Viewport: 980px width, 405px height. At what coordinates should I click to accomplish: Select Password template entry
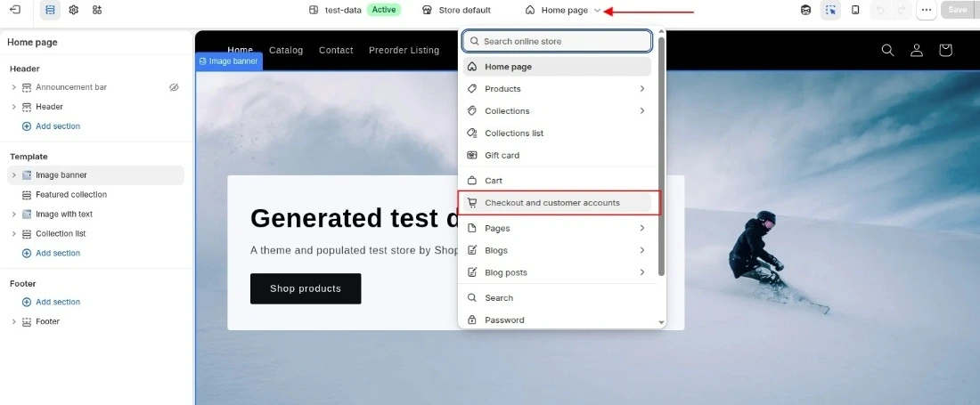557,320
